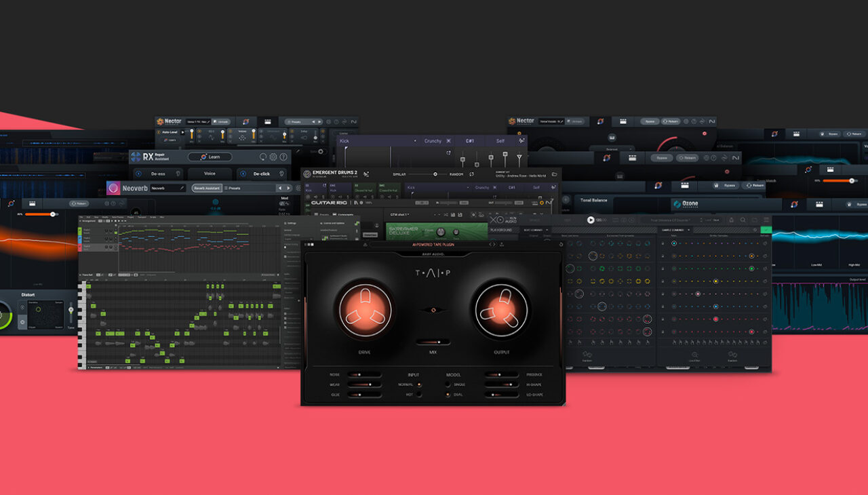Open the GTM shot 1 preset dropdown in Guitar Rig
The image size is (868, 495).
pos(399,215)
